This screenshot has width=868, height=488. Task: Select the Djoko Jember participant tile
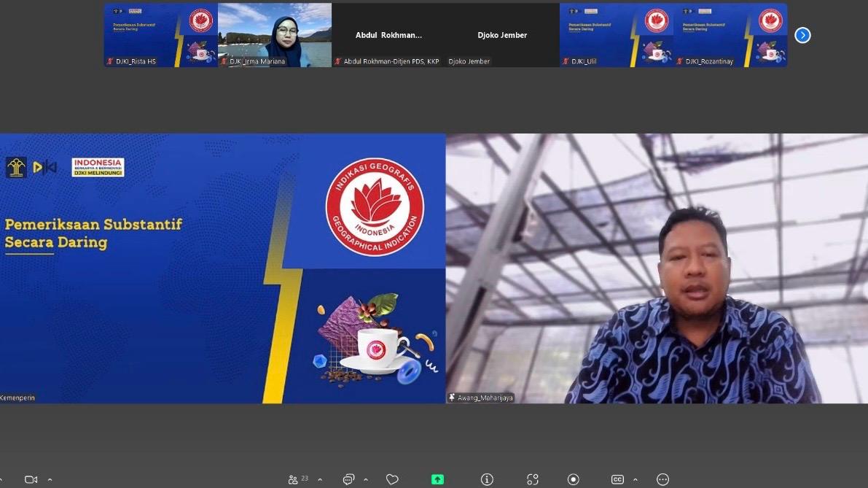502,34
